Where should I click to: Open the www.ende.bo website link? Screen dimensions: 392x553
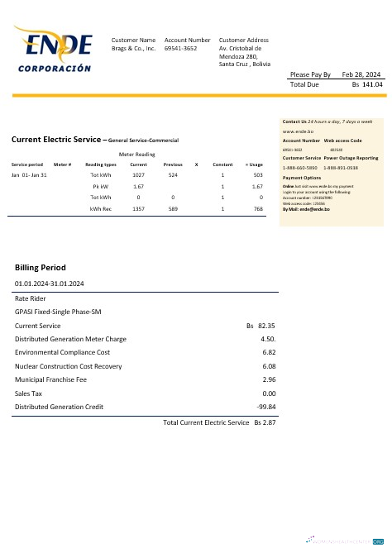pos(298,131)
